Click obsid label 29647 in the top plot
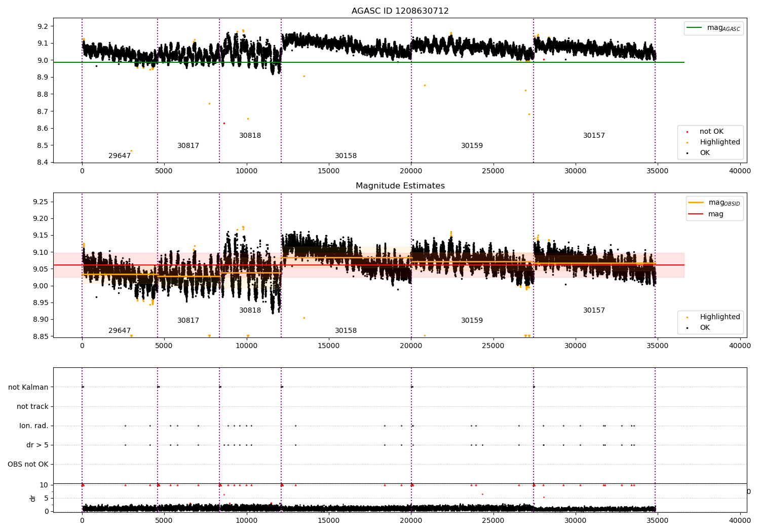The width and height of the screenshot is (760, 532). [120, 156]
